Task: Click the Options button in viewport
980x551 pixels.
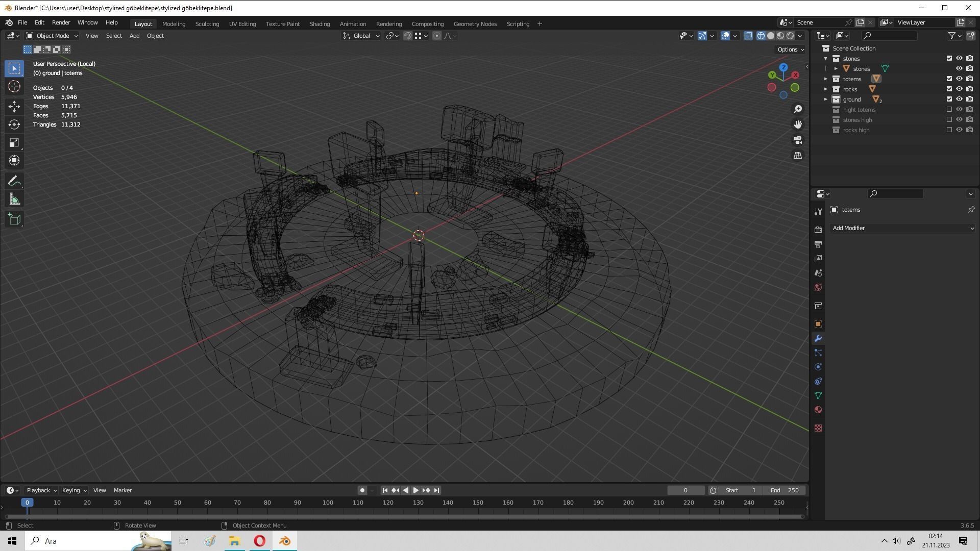Action: coord(791,49)
